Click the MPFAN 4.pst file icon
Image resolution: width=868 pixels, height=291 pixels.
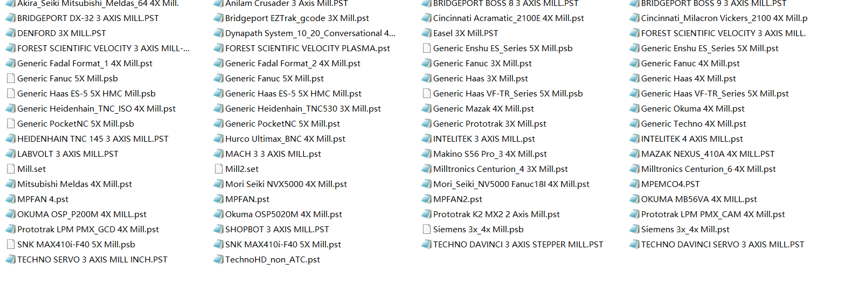pos(10,199)
